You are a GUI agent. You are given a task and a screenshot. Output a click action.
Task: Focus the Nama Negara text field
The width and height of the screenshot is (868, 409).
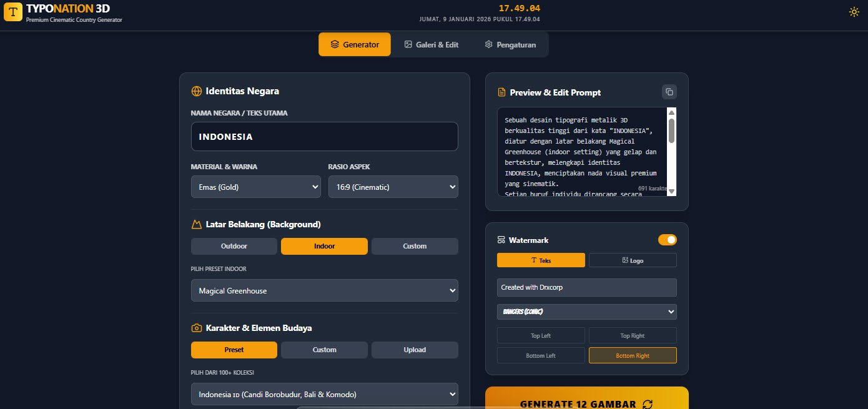(325, 136)
